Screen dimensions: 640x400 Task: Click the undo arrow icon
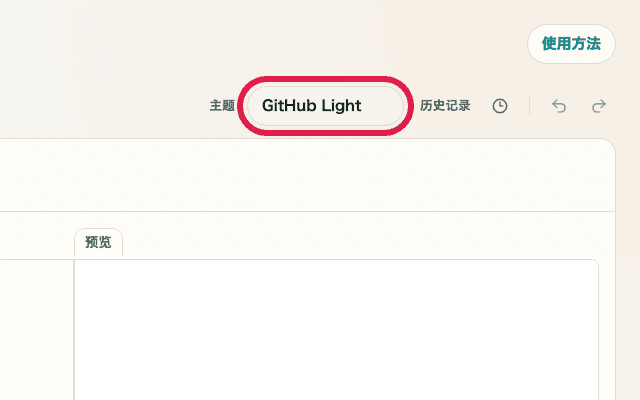click(559, 106)
